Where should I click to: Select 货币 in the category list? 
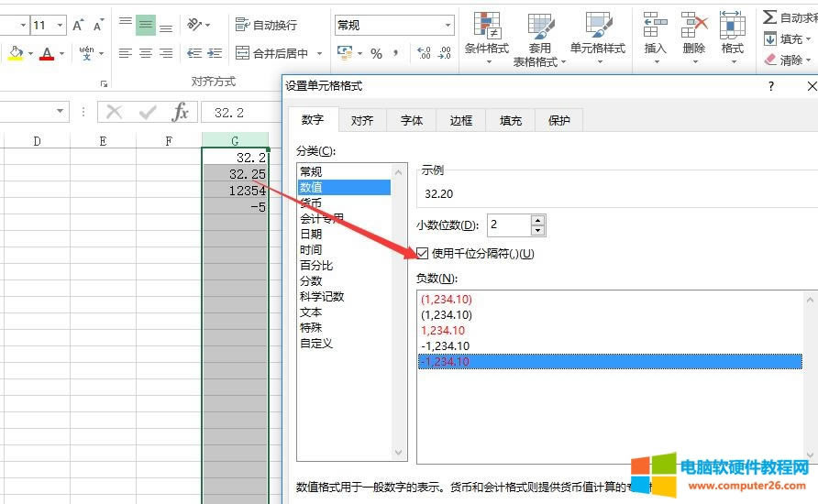tap(311, 203)
